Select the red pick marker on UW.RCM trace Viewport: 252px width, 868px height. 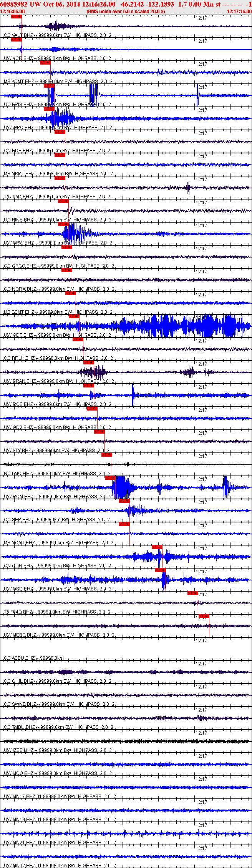[110, 478]
